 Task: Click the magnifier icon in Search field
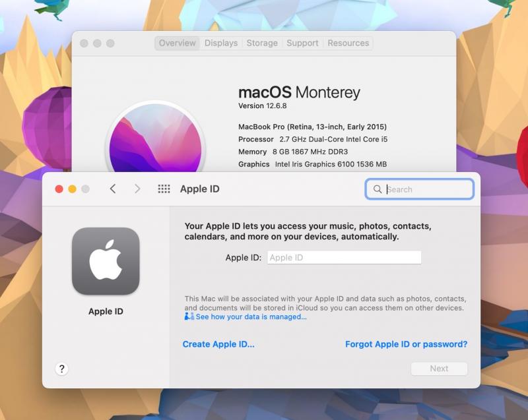378,189
